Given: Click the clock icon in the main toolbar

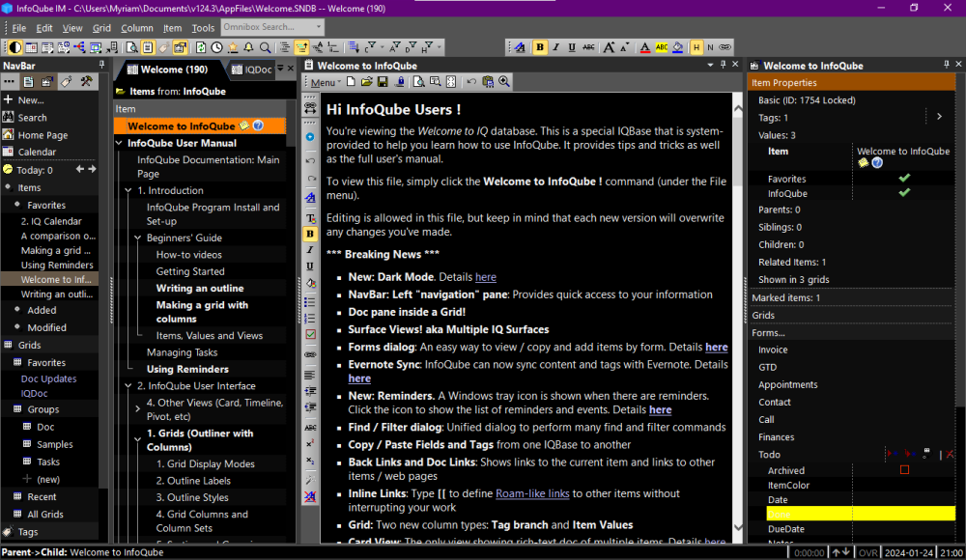Looking at the screenshot, I should pyautogui.click(x=216, y=47).
